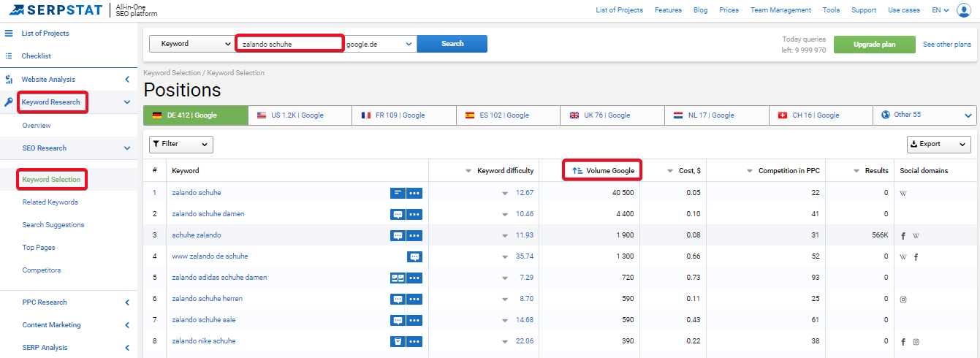This screenshot has height=358, width=980.
Task: Click SERP feature icon for schuhe zalando
Action: pyautogui.click(x=398, y=235)
